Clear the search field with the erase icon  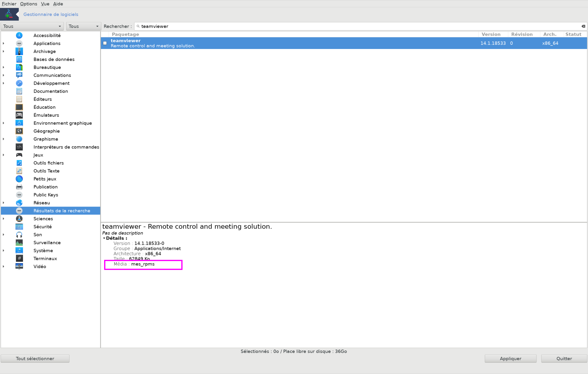[583, 26]
